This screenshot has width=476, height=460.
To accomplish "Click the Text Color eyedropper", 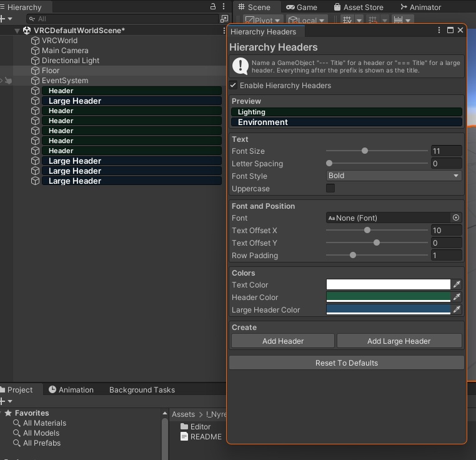I will pyautogui.click(x=457, y=284).
